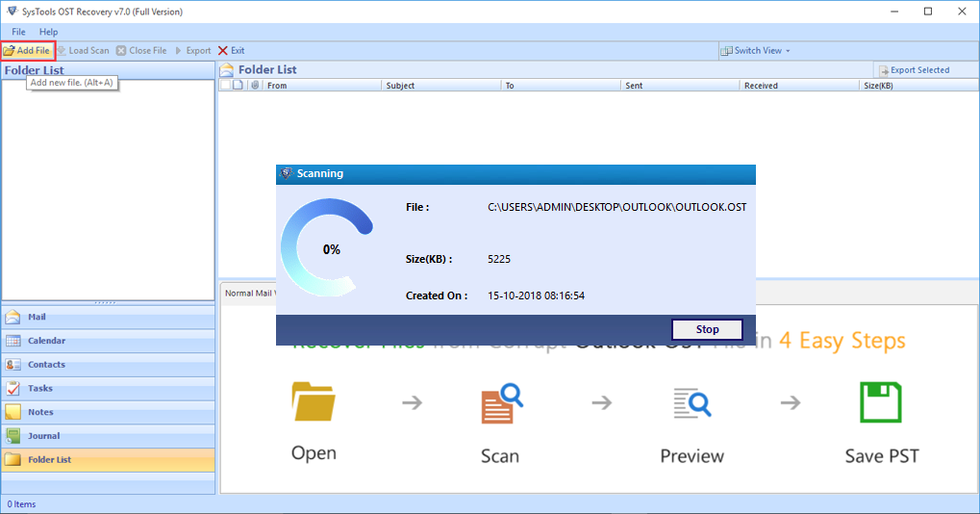Sort by the Received column header
Image resolution: width=980 pixels, height=514 pixels.
(799, 86)
